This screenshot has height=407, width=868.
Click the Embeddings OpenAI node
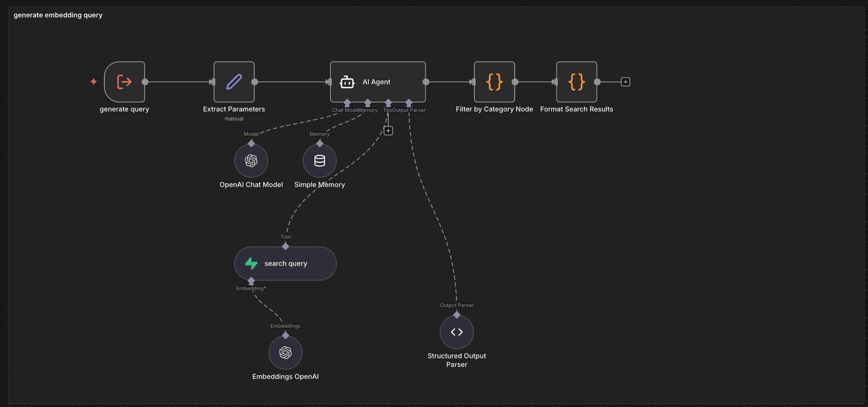(285, 352)
